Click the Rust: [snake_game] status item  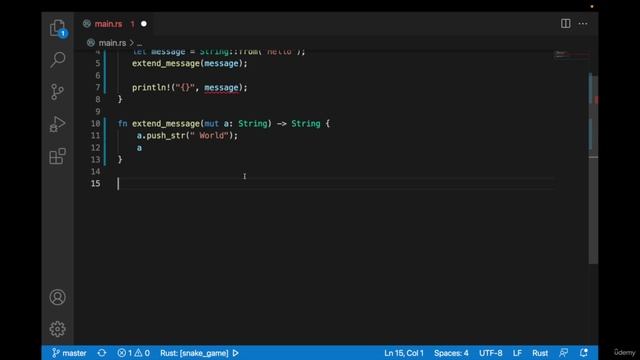pos(194,353)
